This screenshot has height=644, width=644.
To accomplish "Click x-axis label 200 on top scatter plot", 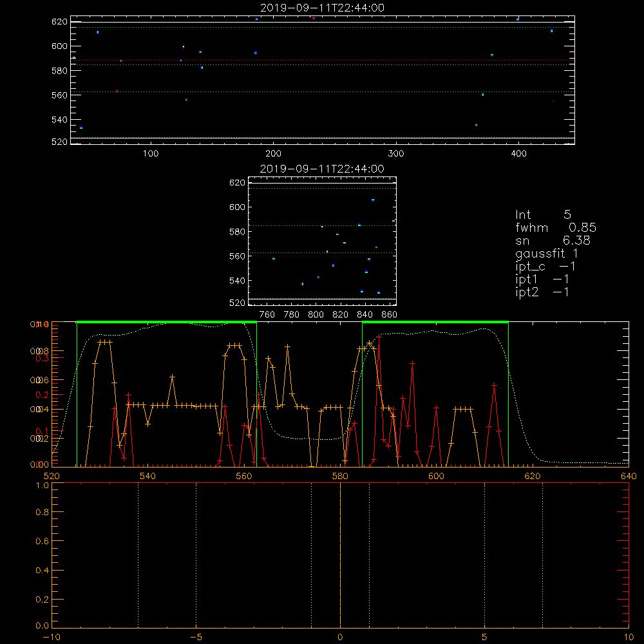I will (273, 154).
